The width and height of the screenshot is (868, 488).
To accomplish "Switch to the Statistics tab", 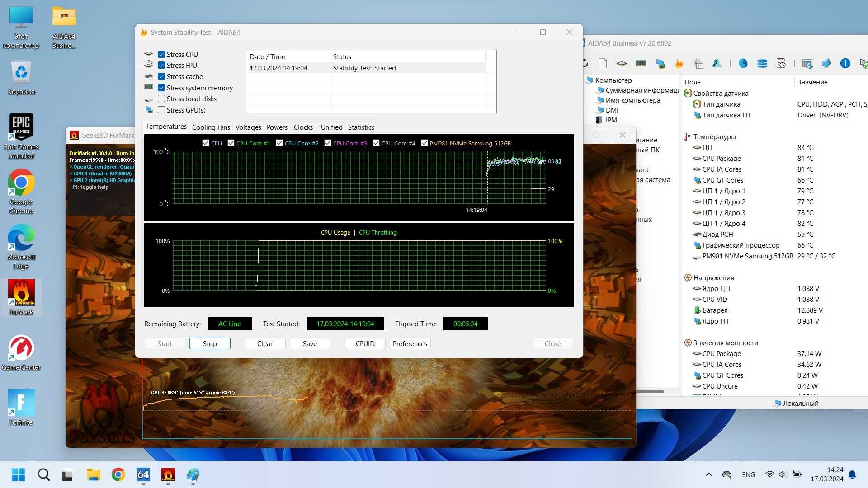I will (x=361, y=127).
